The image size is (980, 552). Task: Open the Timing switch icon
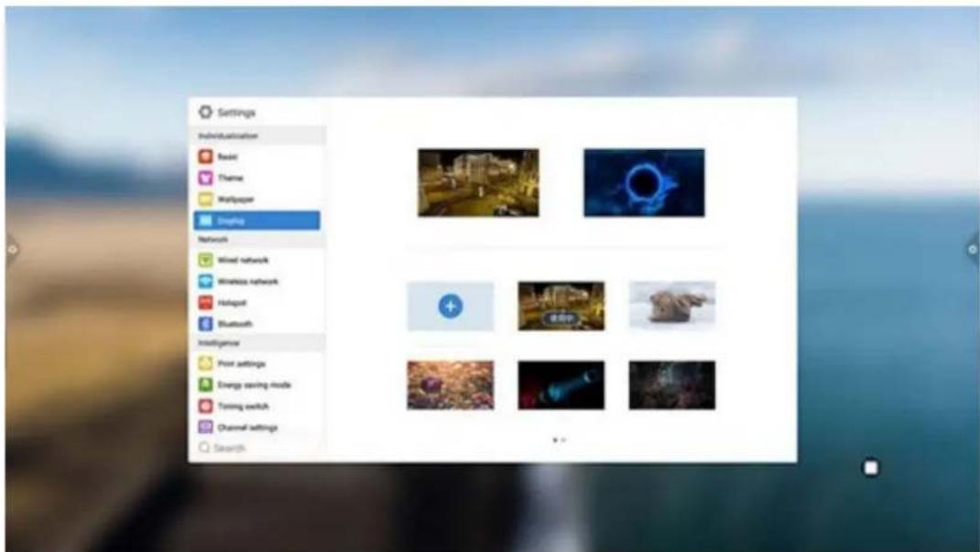click(x=206, y=406)
